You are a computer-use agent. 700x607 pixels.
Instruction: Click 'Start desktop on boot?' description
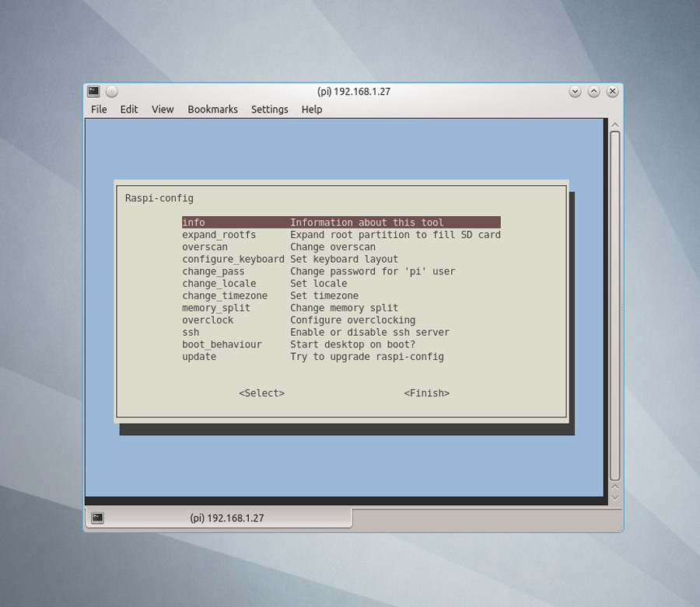352,344
